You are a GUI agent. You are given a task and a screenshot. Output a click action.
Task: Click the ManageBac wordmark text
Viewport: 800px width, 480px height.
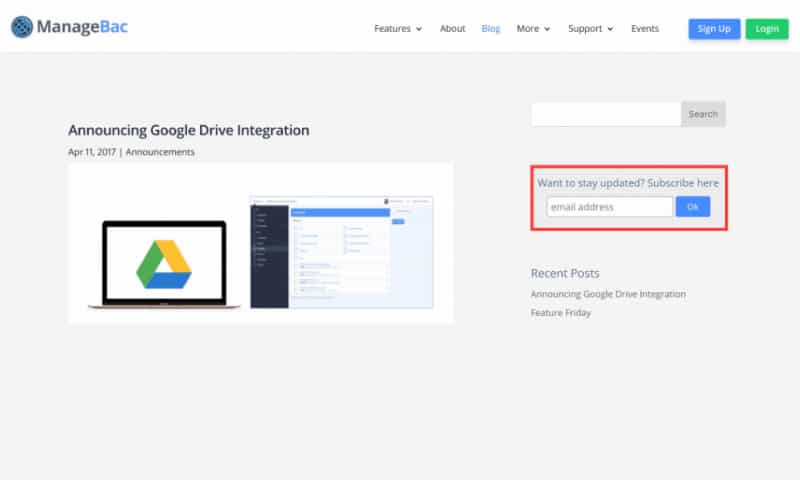(x=82, y=27)
